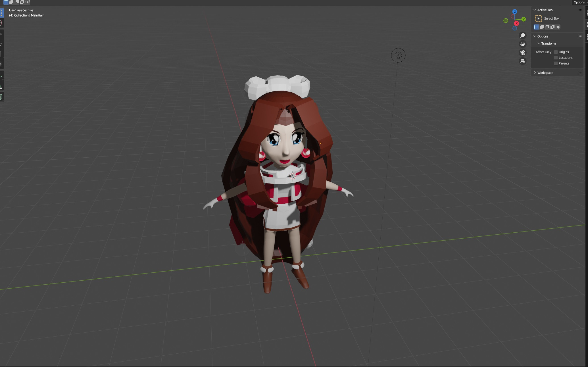This screenshot has height=367, width=588.
Task: Switch to the View sidebar tab
Action: click(587, 36)
